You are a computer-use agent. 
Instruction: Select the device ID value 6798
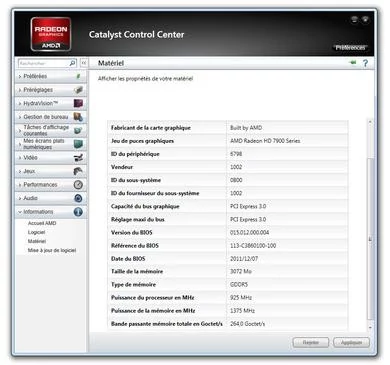[x=236, y=154]
